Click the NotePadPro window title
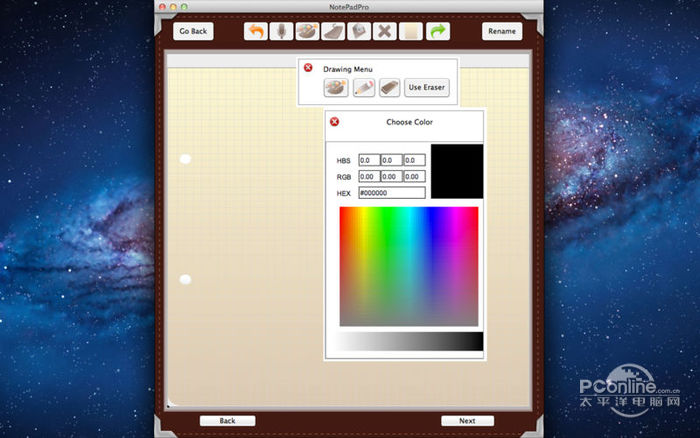The width and height of the screenshot is (700, 438). point(349,7)
